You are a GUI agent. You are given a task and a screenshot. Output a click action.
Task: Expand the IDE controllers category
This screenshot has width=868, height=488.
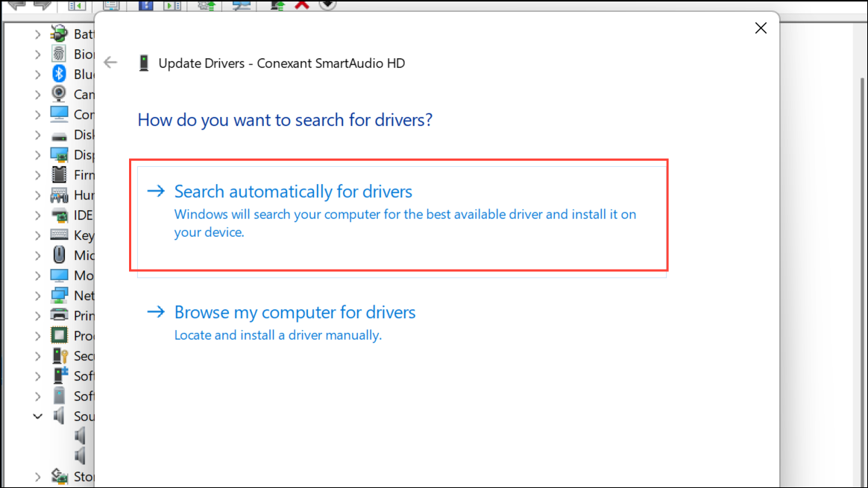pyautogui.click(x=37, y=215)
